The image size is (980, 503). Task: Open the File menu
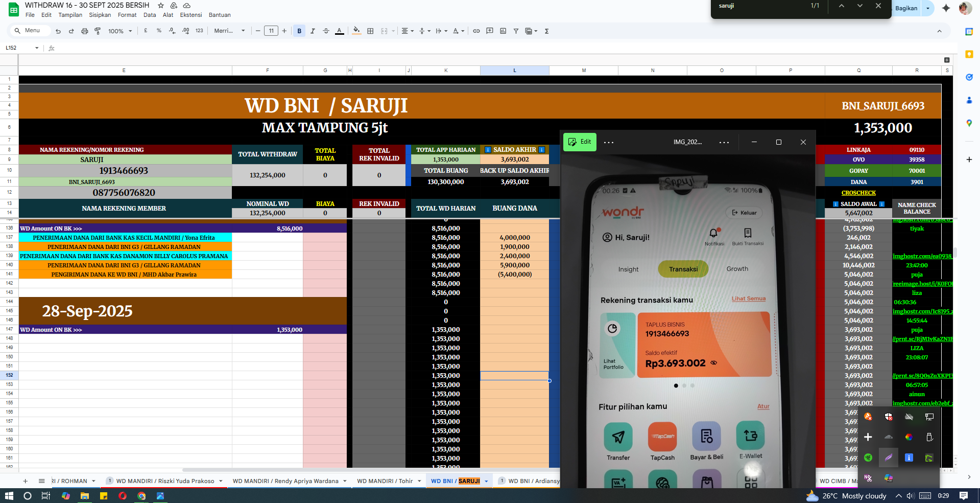30,15
